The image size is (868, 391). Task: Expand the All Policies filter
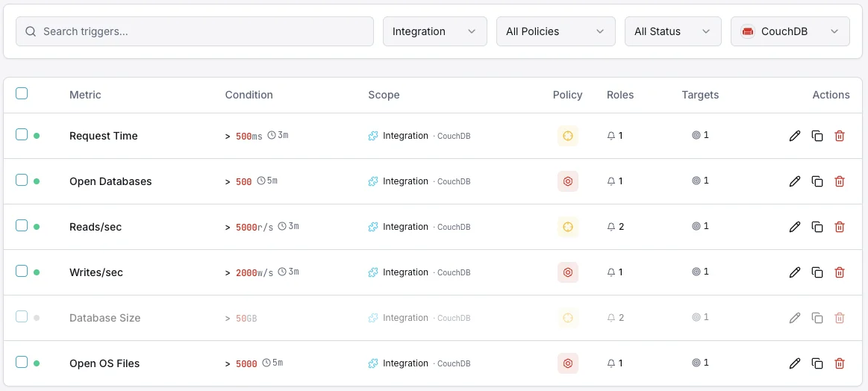coord(556,31)
